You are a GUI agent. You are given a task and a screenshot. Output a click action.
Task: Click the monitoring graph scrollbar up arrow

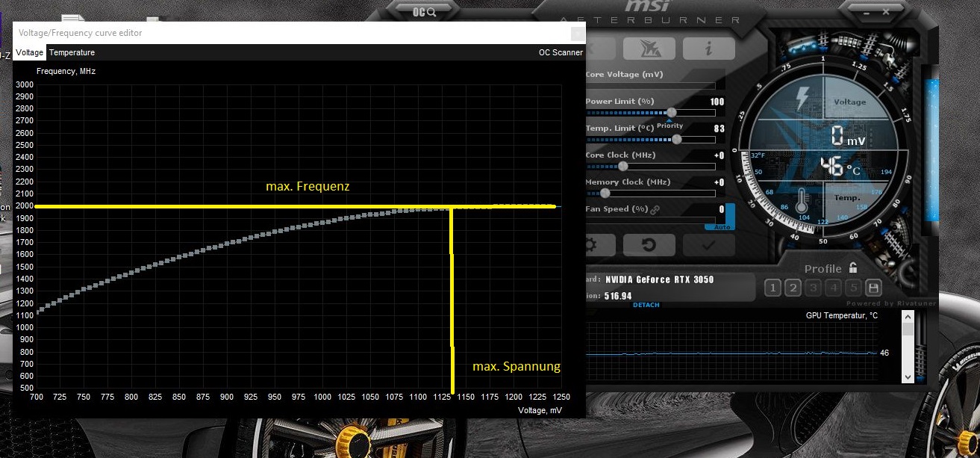tap(908, 318)
